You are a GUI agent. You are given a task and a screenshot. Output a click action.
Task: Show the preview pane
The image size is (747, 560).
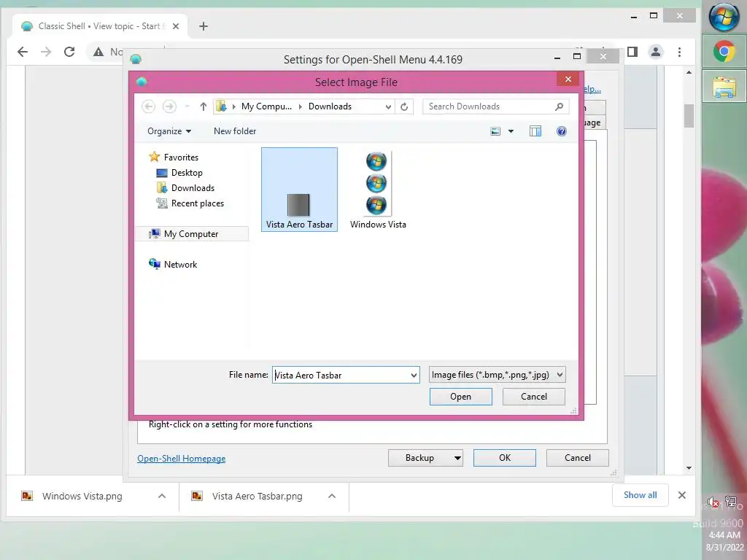(x=535, y=131)
